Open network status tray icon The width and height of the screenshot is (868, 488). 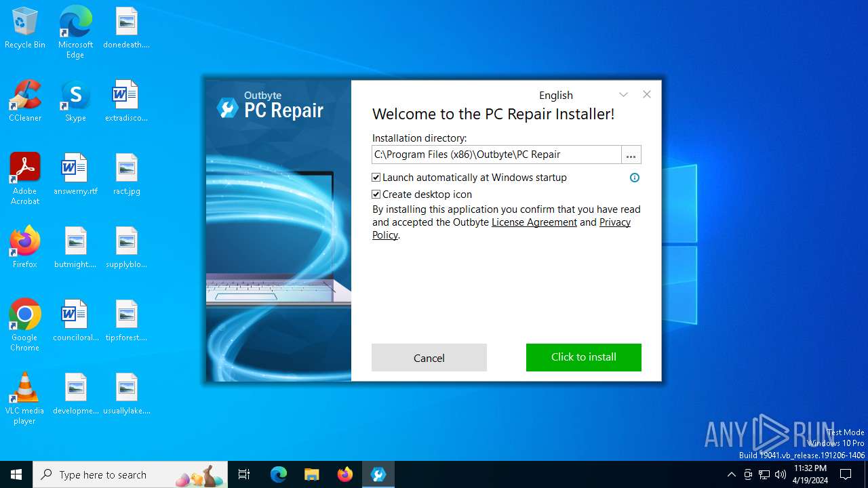tap(764, 474)
